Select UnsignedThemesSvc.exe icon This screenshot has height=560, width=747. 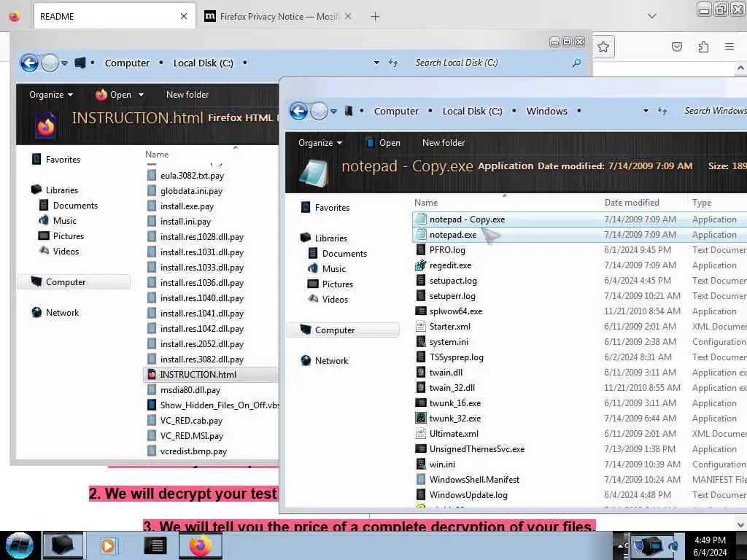[x=421, y=448]
